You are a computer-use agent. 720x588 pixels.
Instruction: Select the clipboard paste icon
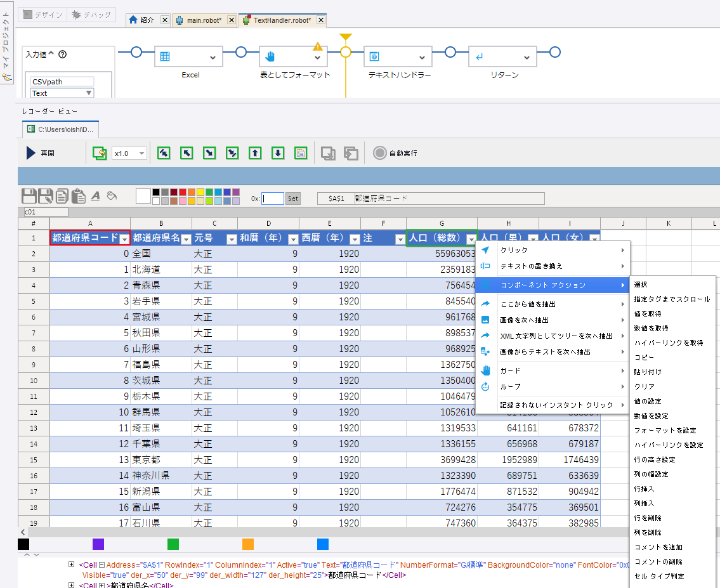click(x=78, y=196)
